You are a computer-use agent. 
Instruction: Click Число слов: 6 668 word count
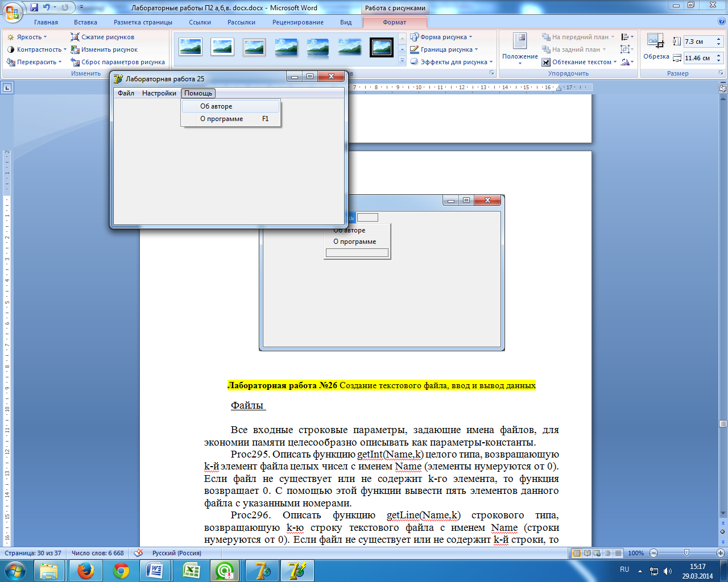[x=98, y=553]
